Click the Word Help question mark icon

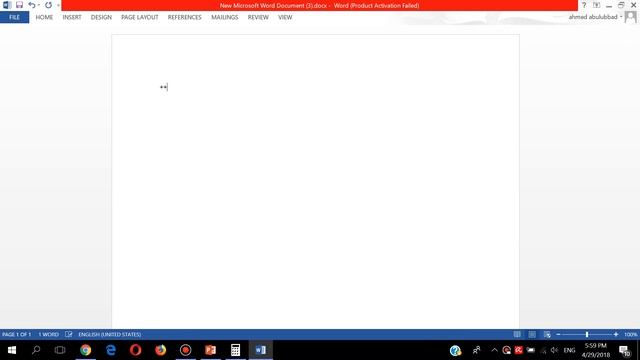[x=584, y=5]
